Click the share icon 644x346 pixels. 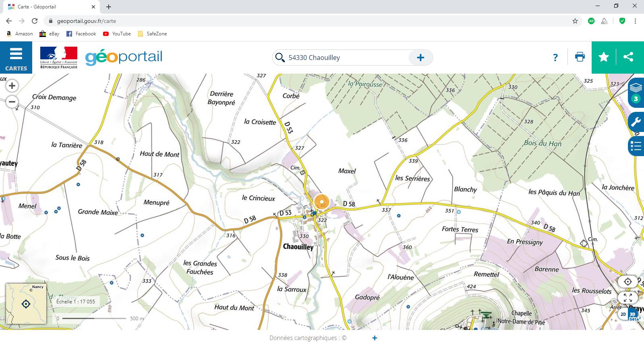tap(628, 57)
